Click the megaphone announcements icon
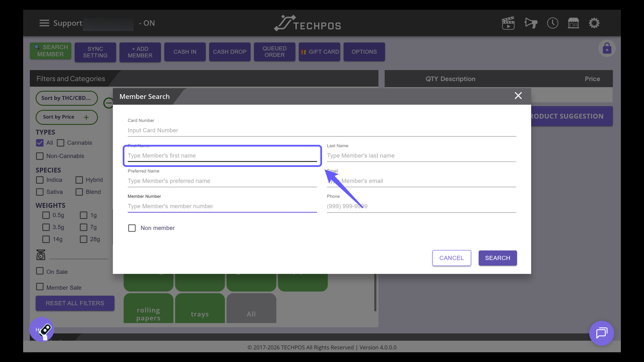The width and height of the screenshot is (644, 362). (x=530, y=23)
